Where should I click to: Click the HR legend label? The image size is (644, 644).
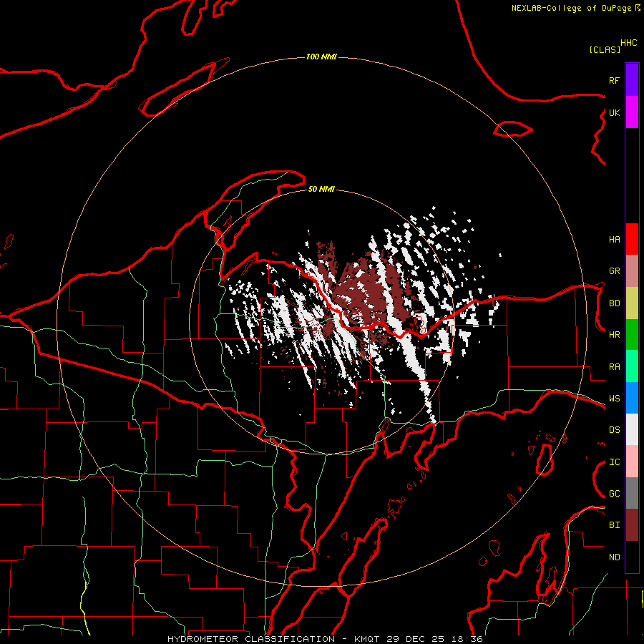point(614,335)
